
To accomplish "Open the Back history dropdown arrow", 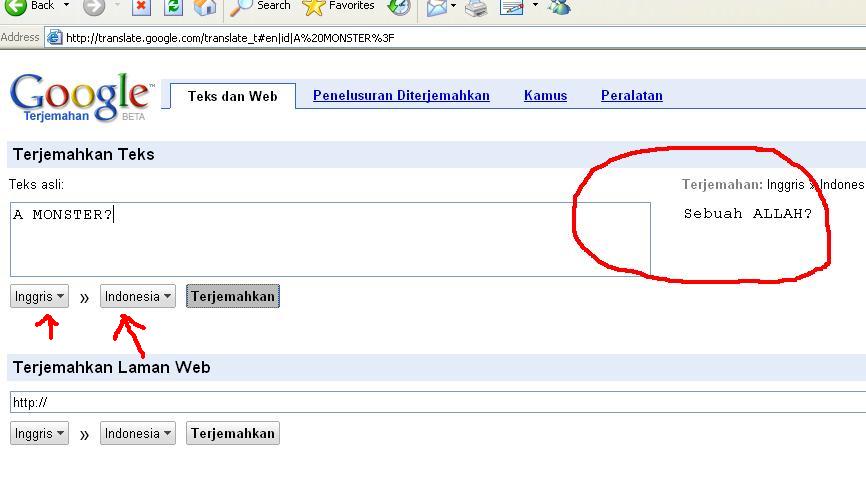I will pos(66,5).
